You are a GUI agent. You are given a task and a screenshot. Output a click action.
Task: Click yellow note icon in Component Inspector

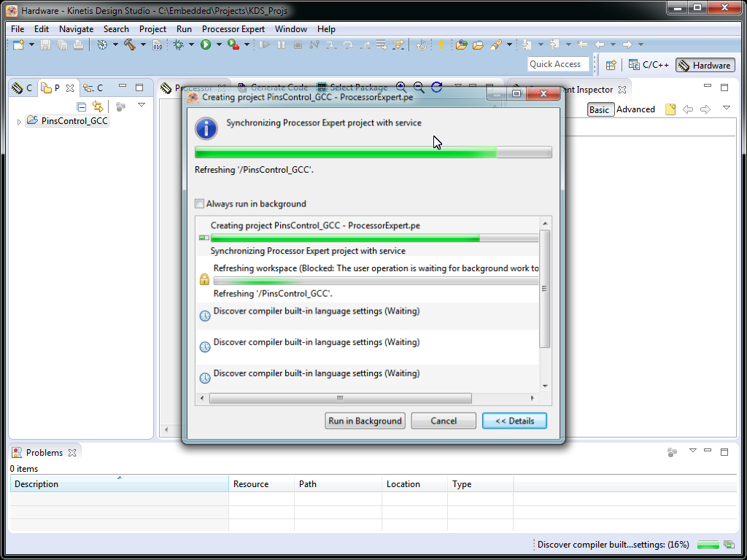671,109
